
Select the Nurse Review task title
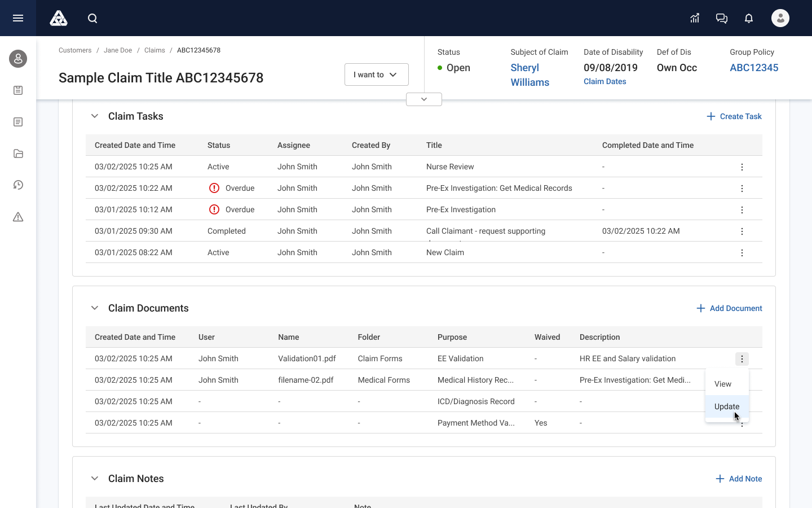point(450,167)
